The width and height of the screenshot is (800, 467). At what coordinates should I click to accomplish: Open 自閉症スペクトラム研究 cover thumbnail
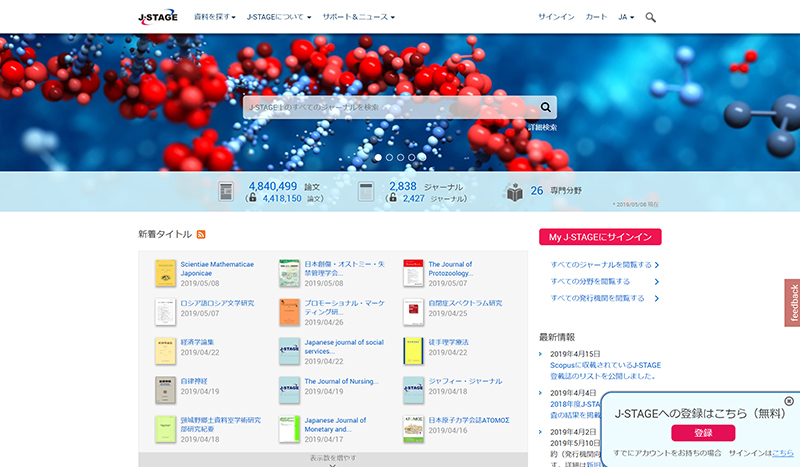(x=413, y=312)
